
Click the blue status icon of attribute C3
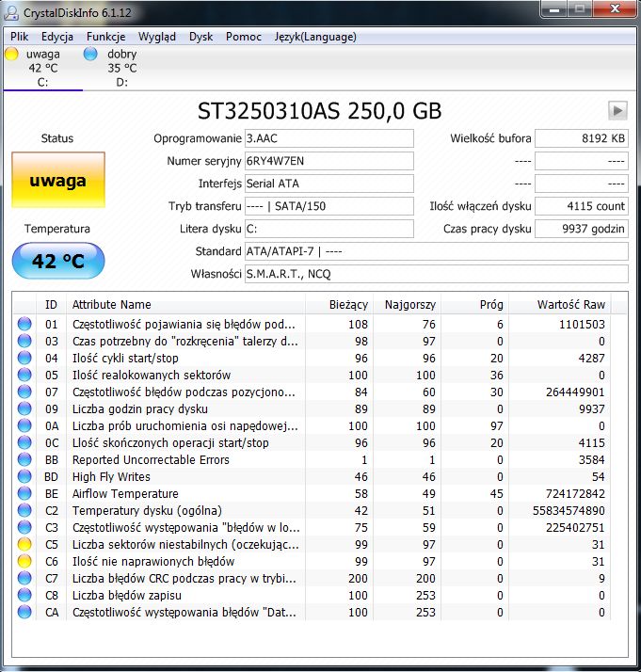pos(24,527)
